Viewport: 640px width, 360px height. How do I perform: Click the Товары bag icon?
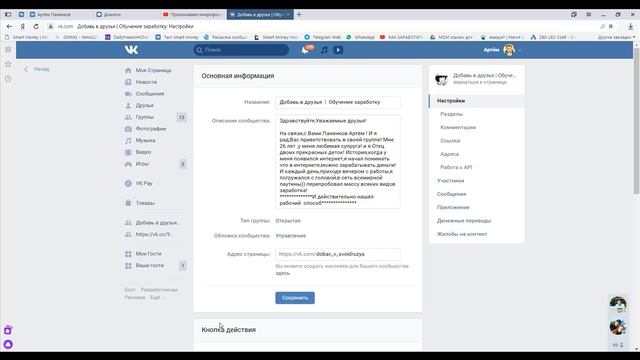[128, 203]
